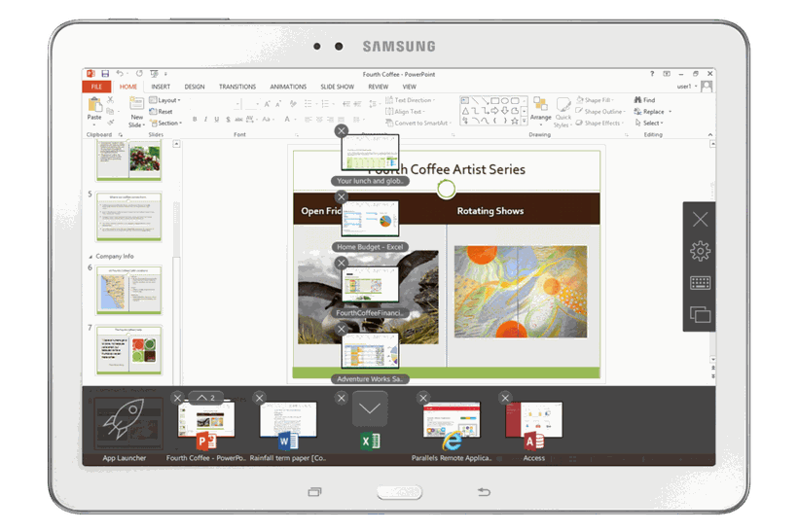Select the 'Adventure Works Sa..' Excel window

370,350
